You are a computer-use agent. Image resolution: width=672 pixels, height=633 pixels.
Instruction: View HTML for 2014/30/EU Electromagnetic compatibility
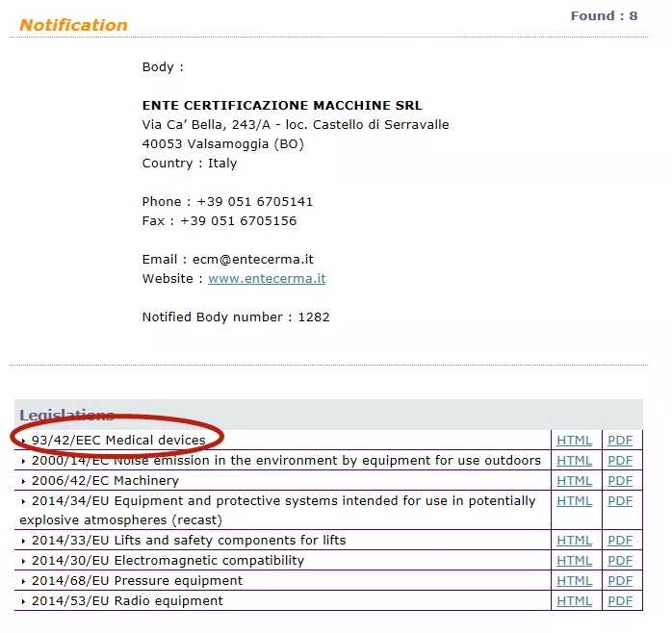click(x=574, y=561)
